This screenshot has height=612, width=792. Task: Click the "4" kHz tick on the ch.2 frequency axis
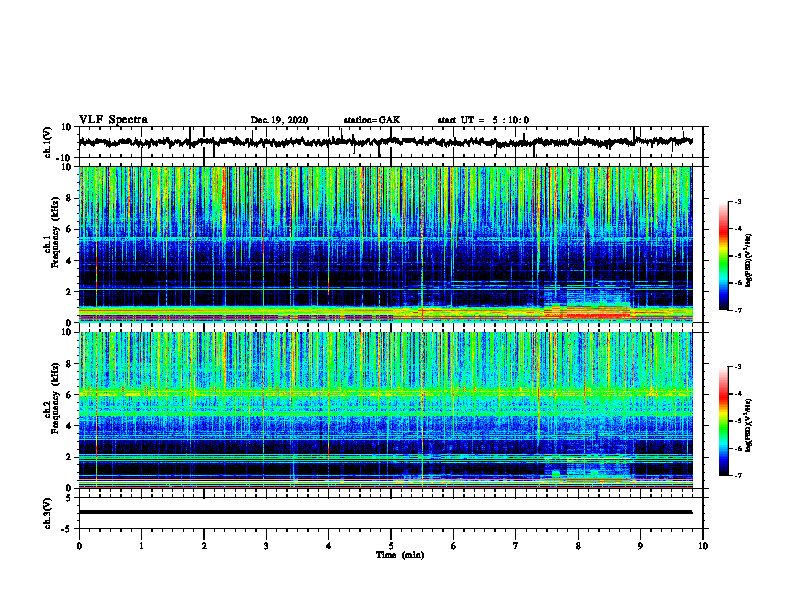[x=69, y=426]
